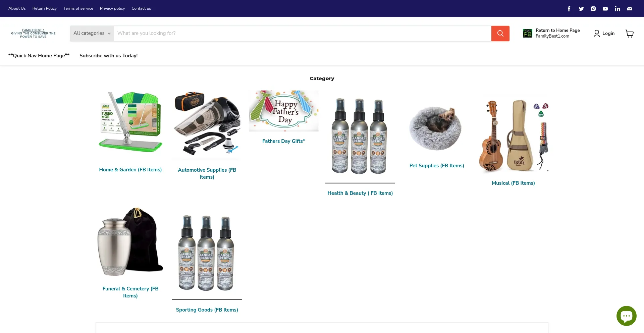Viewport: 644px width, 333px height.
Task: Click the orange search magnifier button
Action: pos(500,34)
